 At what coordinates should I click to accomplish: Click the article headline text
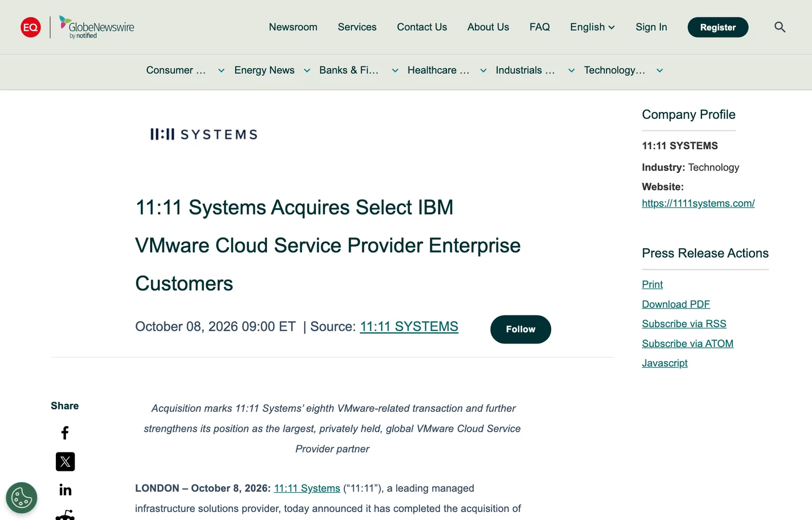(328, 246)
